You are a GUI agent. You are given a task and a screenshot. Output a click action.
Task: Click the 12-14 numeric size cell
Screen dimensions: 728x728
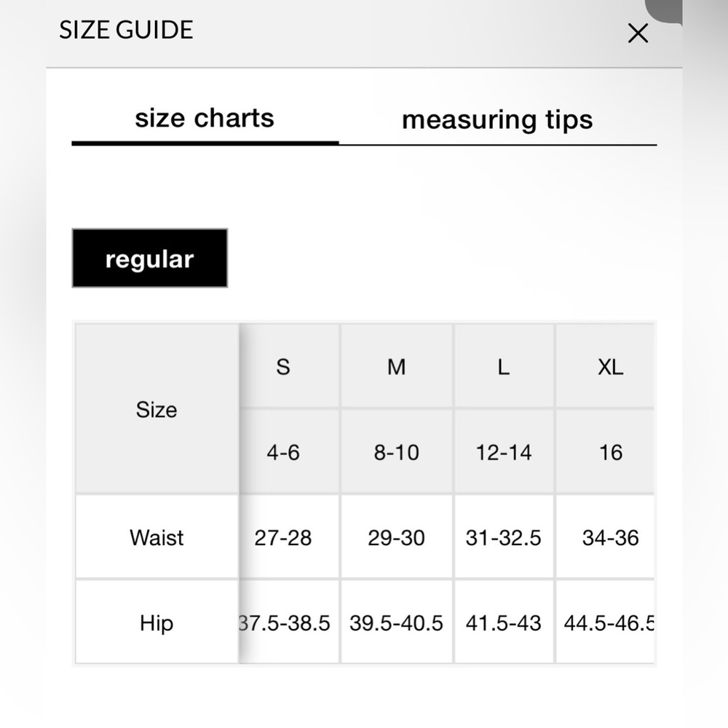(504, 452)
